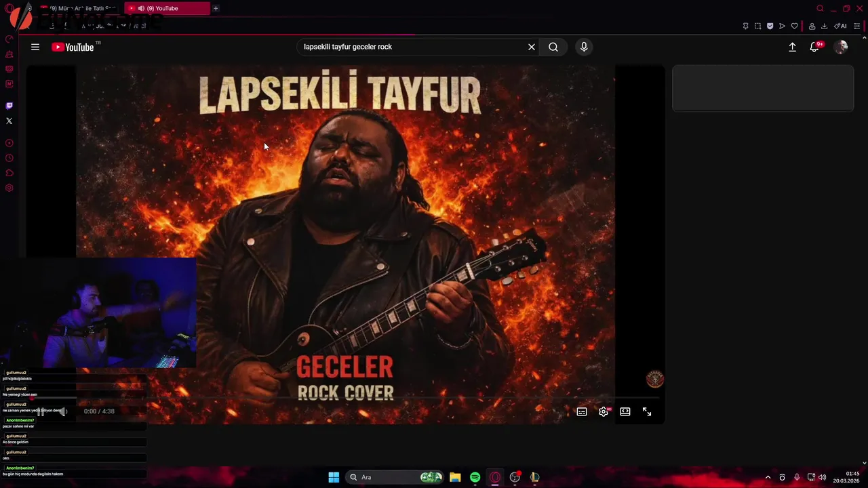Start voice search with the microphone
Image resolution: width=868 pixels, height=488 pixels.
coord(584,47)
